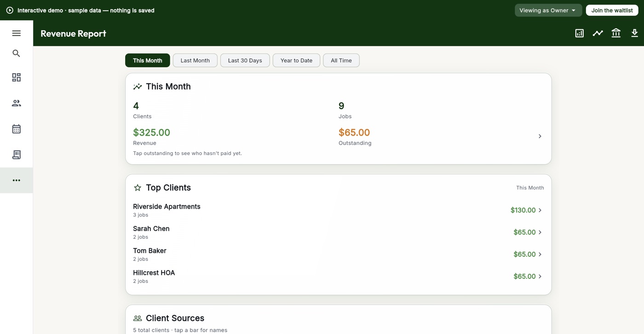644x334 pixels.
Task: Click the people icon beside Client Sources
Action: (x=138, y=318)
